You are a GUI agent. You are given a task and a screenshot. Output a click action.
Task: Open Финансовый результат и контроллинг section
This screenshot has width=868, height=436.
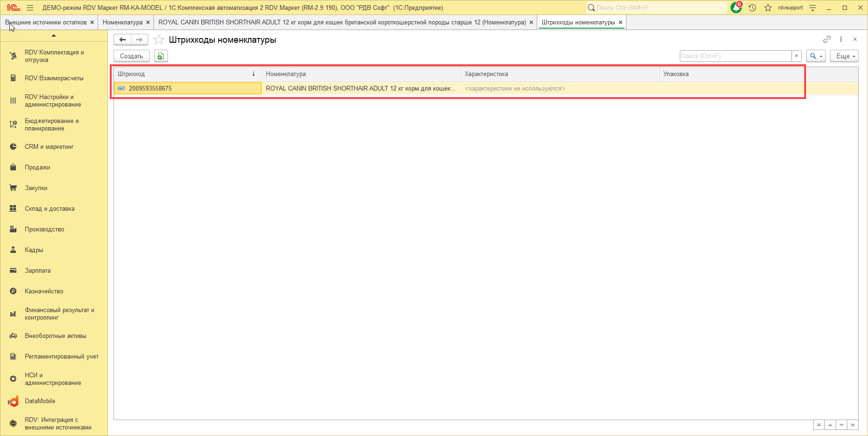(54, 314)
